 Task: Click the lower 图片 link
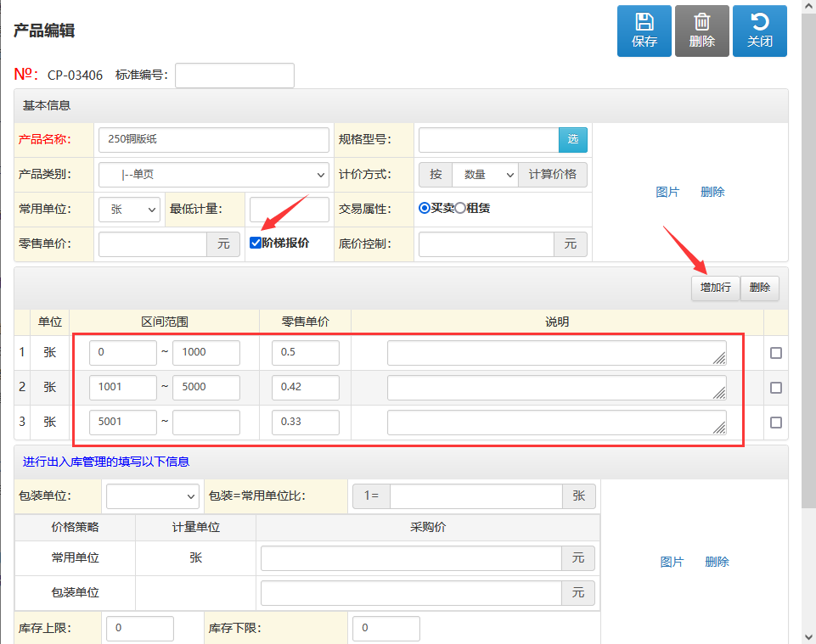click(672, 562)
